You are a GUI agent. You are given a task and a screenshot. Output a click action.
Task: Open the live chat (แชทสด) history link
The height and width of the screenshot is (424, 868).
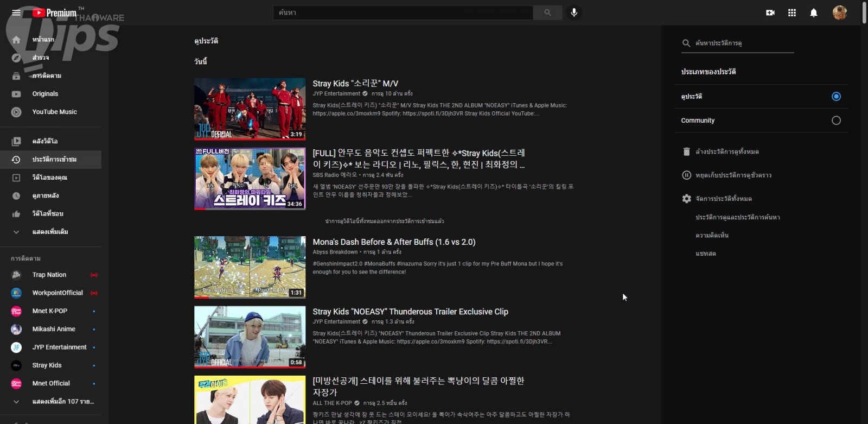706,254
